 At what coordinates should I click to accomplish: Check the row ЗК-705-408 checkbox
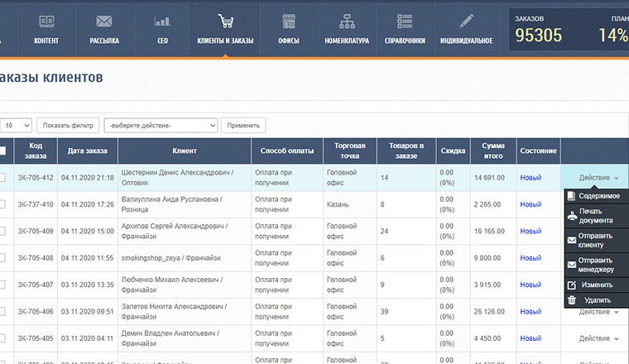[x=2, y=258]
